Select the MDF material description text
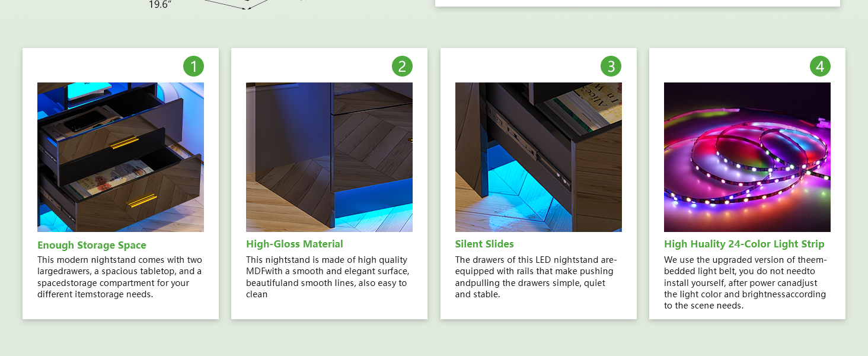 tap(328, 277)
